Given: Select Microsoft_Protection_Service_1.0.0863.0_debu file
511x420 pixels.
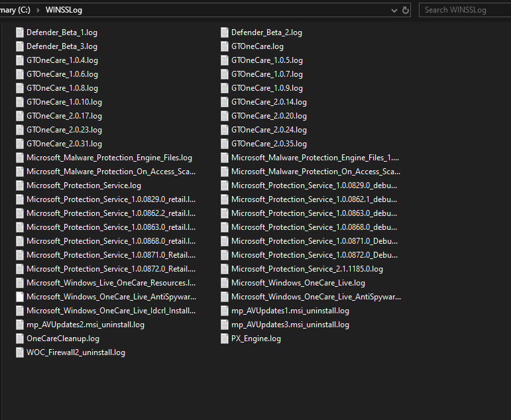Looking at the screenshot, I should [x=309, y=213].
